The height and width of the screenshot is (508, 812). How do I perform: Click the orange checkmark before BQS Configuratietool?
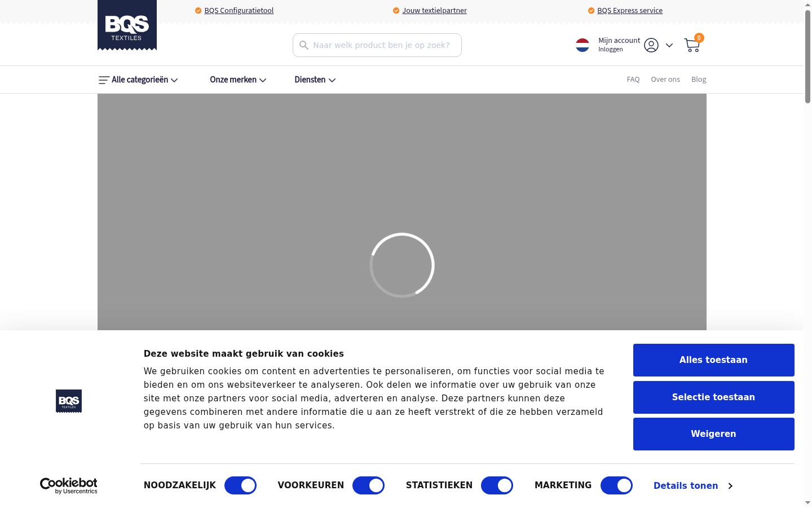[x=198, y=11]
